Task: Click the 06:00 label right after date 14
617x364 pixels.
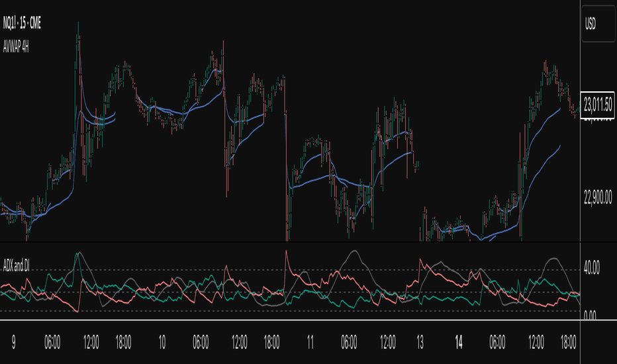Action: (497, 342)
